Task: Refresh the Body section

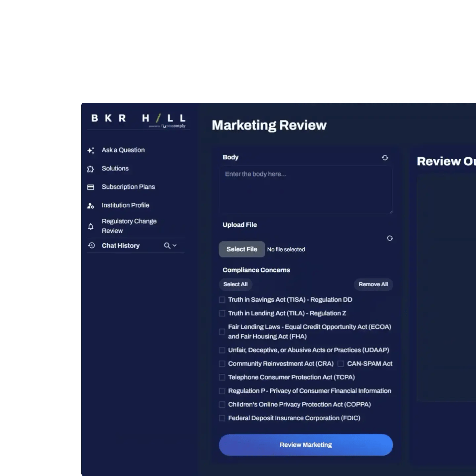Action: click(385, 158)
